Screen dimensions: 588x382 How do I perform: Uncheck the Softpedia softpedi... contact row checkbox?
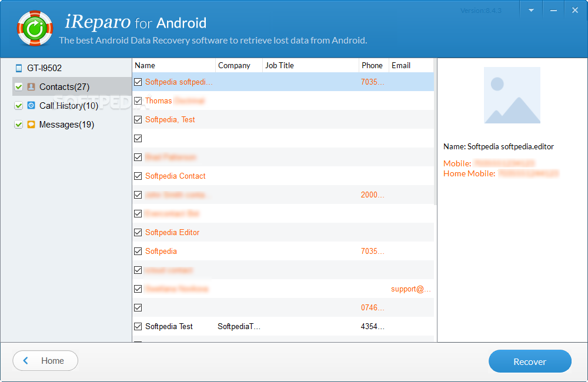pyautogui.click(x=138, y=82)
